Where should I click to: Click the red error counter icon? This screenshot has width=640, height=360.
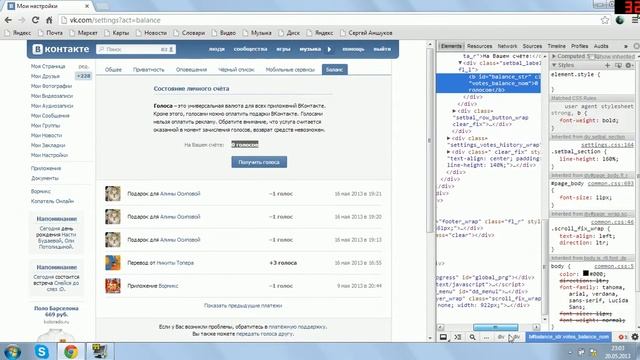(622, 337)
